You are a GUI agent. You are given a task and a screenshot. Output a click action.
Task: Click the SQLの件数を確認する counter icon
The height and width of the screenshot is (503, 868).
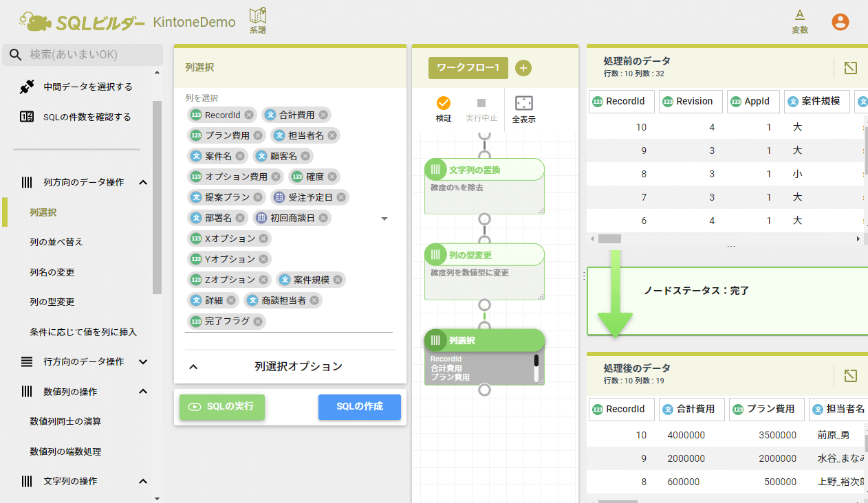point(27,117)
